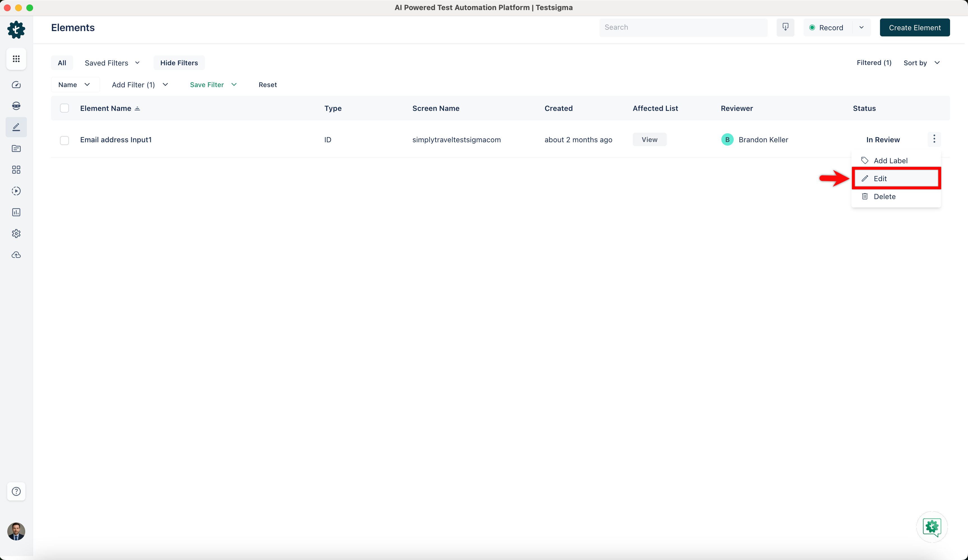Viewport: 968px width, 560px height.
Task: Choose Delete in the context menu
Action: pyautogui.click(x=884, y=197)
